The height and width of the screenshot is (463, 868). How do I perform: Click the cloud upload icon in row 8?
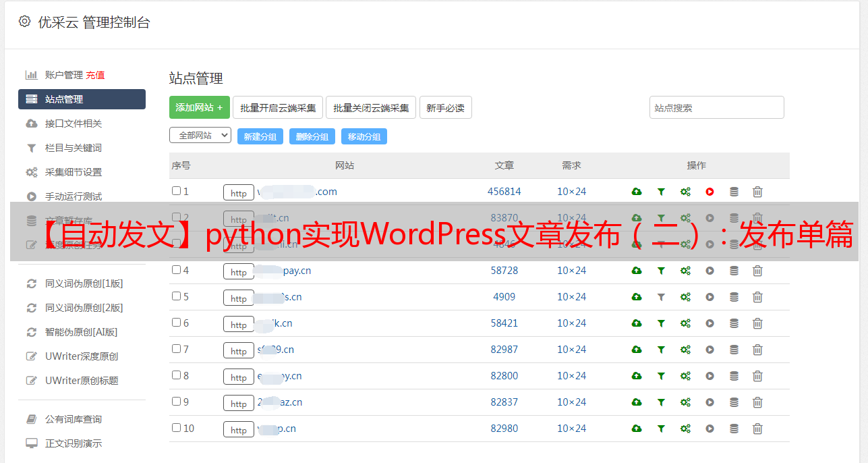coord(637,376)
